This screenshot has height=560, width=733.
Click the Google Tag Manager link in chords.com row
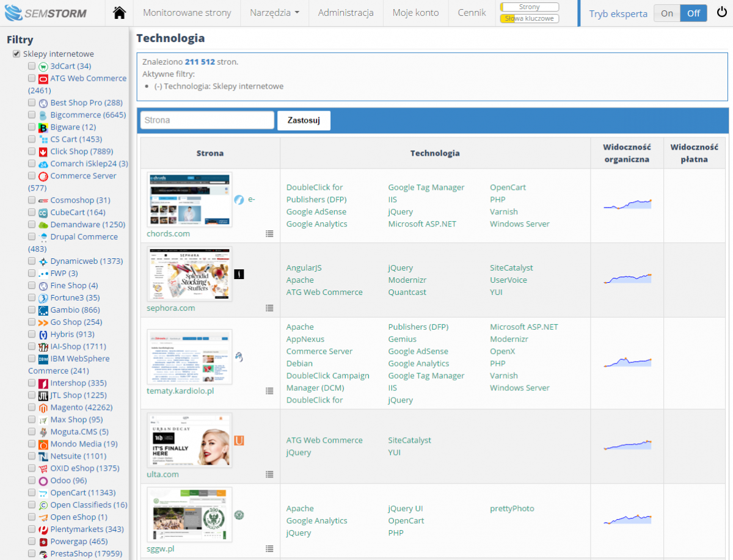pos(426,187)
